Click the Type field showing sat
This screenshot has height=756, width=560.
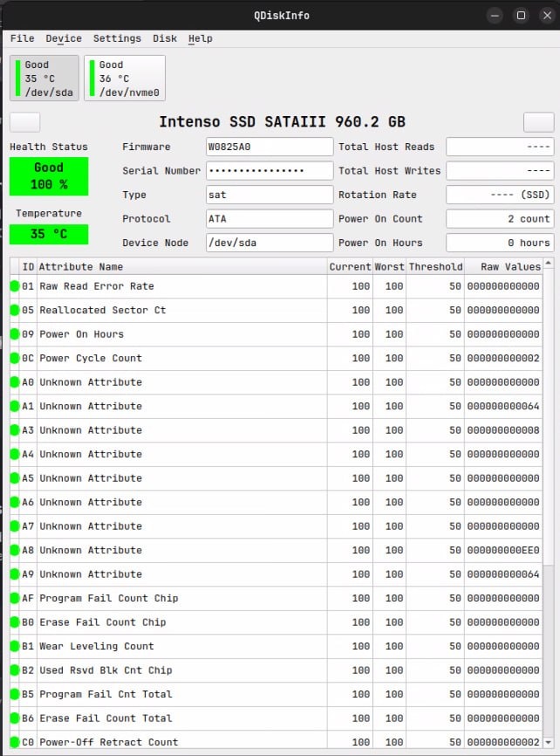pyautogui.click(x=270, y=195)
